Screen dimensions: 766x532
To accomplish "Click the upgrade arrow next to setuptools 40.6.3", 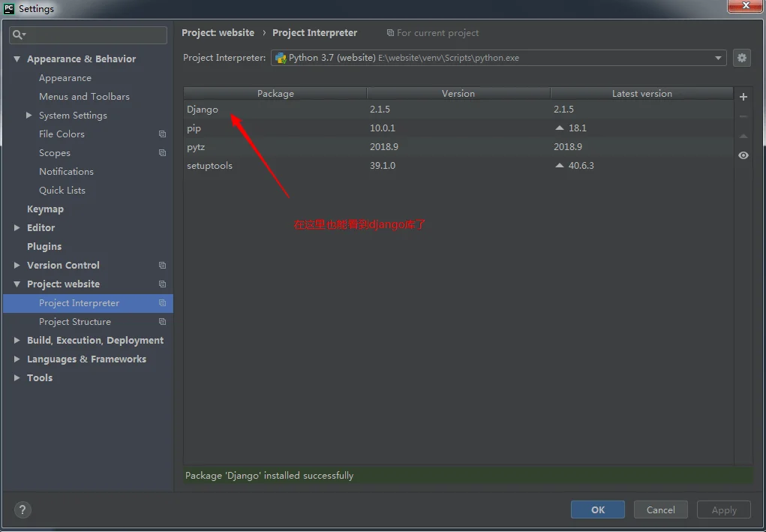I will point(560,166).
